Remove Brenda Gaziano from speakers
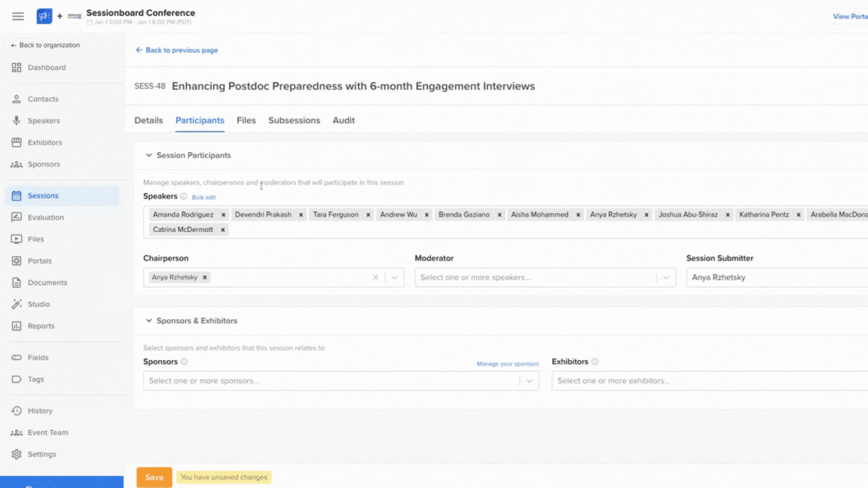The image size is (868, 488). [500, 215]
